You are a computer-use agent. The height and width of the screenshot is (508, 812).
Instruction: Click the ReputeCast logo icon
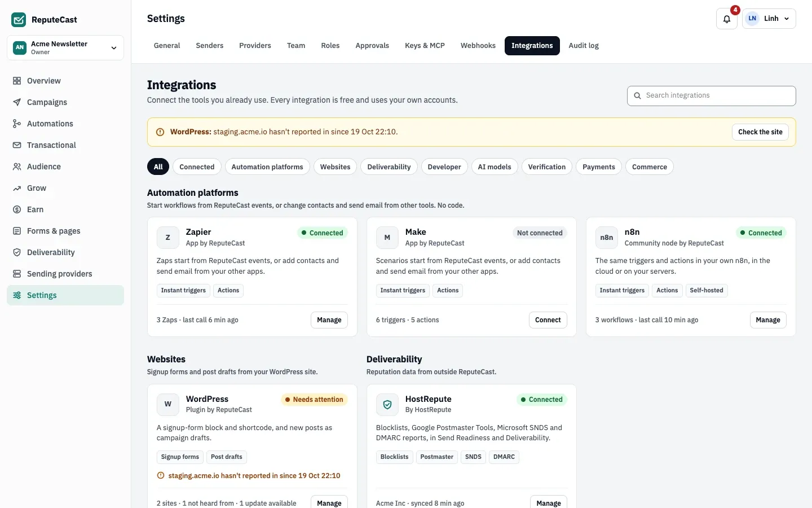tap(19, 20)
